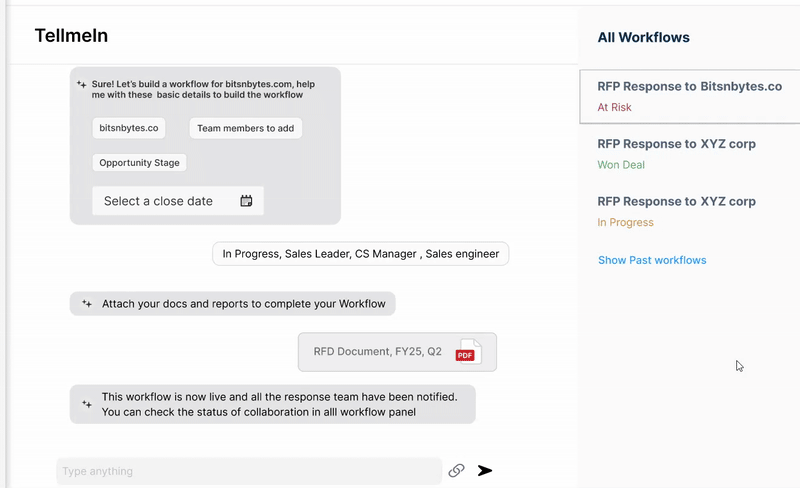Click 'Attach your docs and reports' message text
Image resolution: width=800 pixels, height=488 pixels.
(243, 304)
